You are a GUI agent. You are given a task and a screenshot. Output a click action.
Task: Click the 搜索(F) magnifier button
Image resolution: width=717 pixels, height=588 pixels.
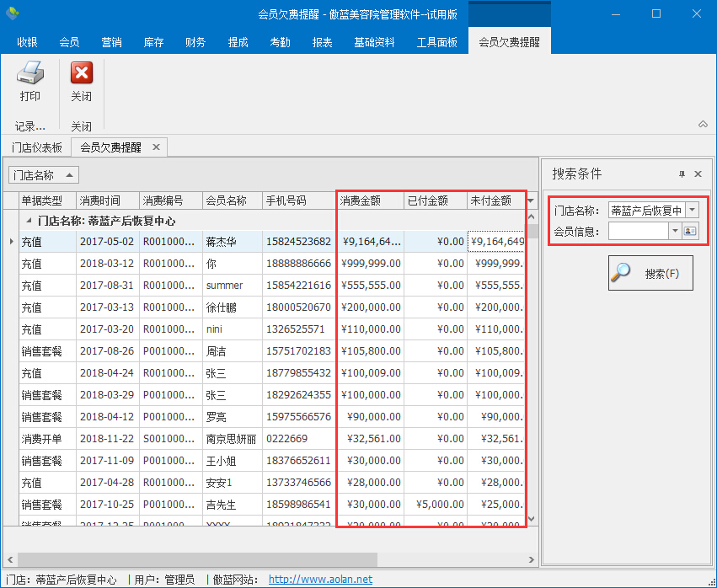[x=650, y=274]
